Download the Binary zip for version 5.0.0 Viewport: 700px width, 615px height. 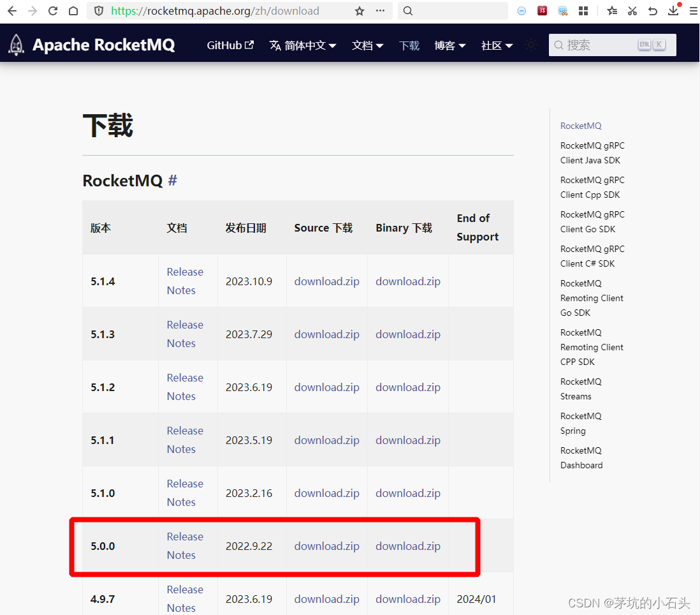407,546
